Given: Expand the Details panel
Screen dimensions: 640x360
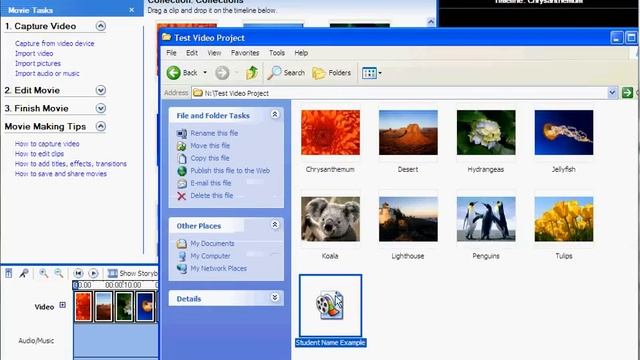Looking at the screenshot, I should coord(275,298).
